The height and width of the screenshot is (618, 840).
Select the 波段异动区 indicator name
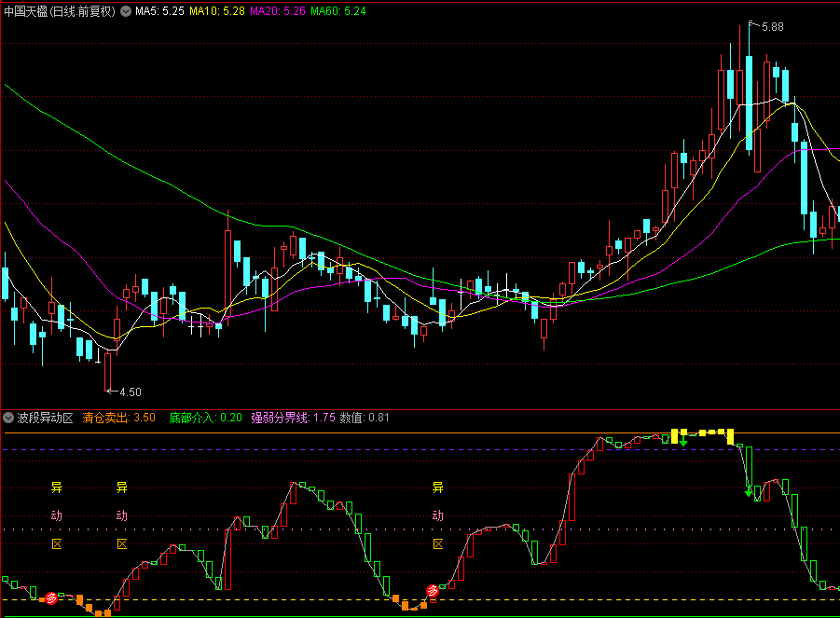click(x=45, y=418)
